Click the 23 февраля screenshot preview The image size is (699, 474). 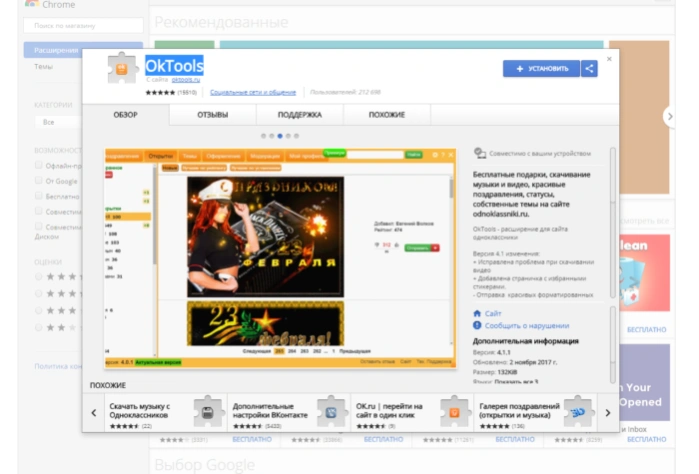click(280, 258)
